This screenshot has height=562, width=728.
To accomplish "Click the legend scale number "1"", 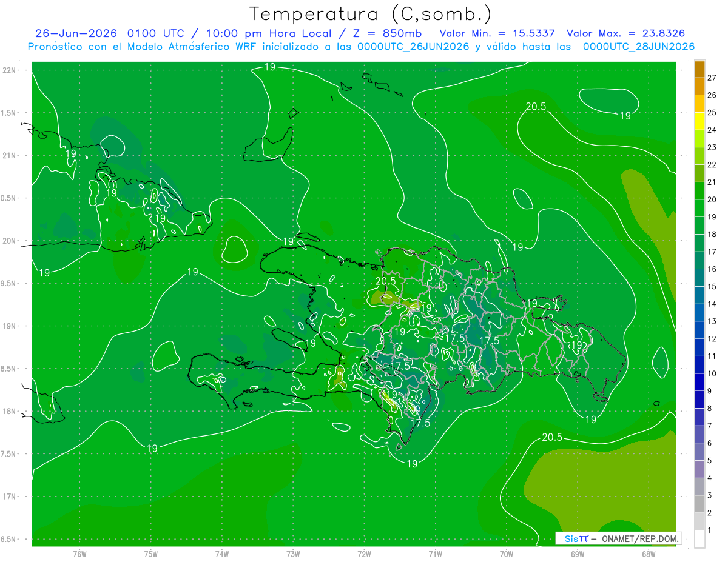I will pyautogui.click(x=710, y=530).
